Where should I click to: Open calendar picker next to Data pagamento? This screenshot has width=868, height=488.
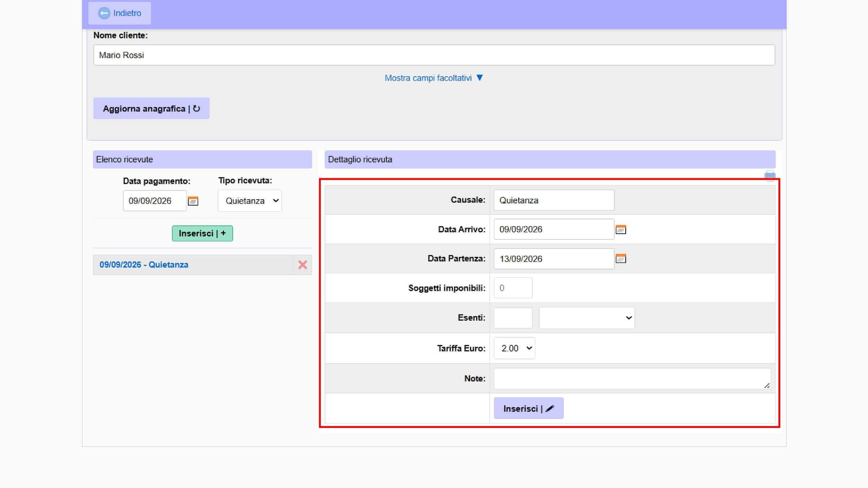(x=193, y=201)
